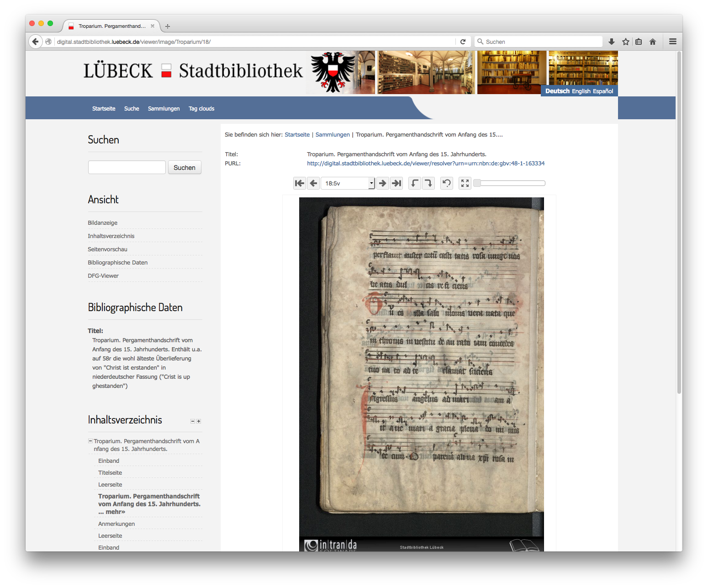Expand all table of contents entries

199,421
